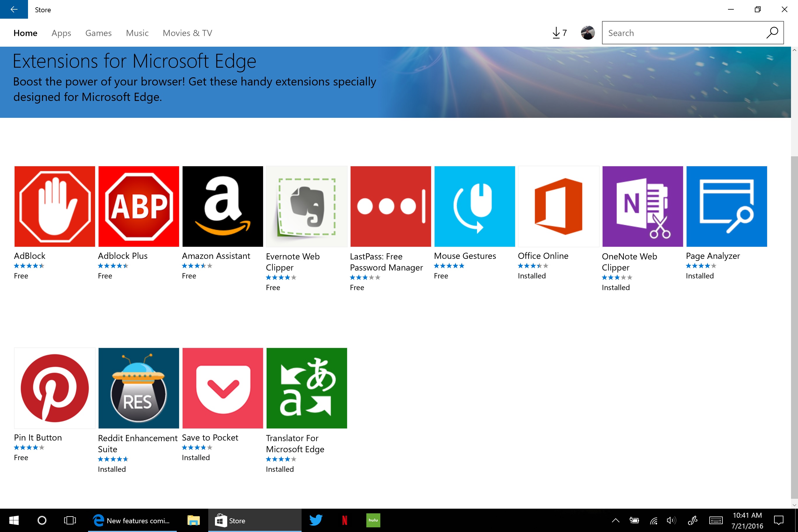Viewport: 798px width, 532px height.
Task: Select the Office Online icon
Action: point(559,206)
